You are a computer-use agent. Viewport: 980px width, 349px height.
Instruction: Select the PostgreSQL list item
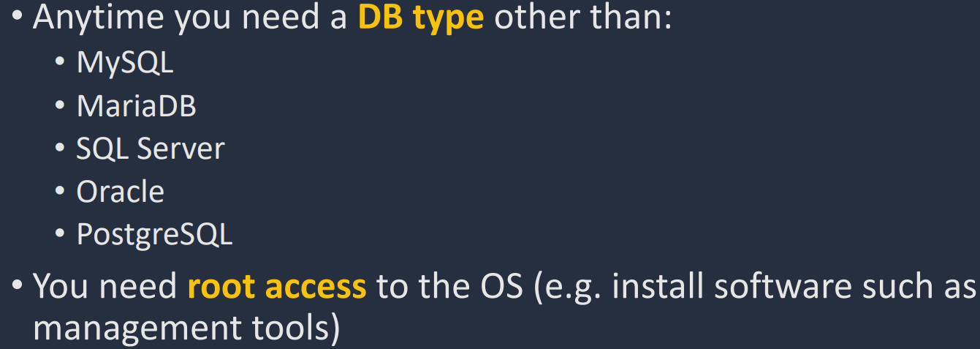tap(154, 235)
